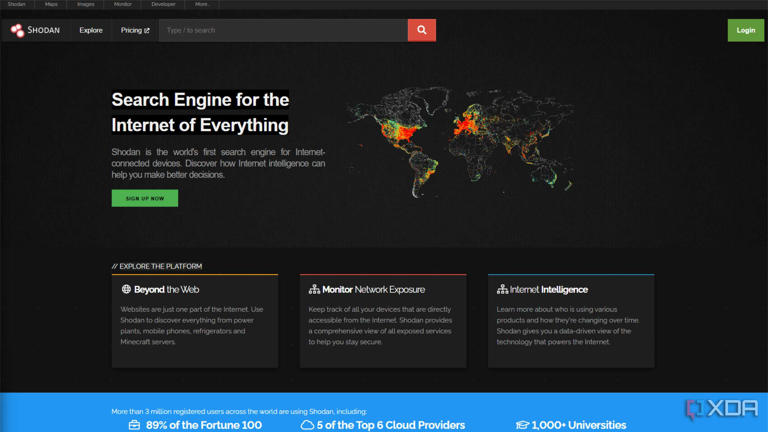Click the Internet Intelligence sitemap icon

click(502, 289)
